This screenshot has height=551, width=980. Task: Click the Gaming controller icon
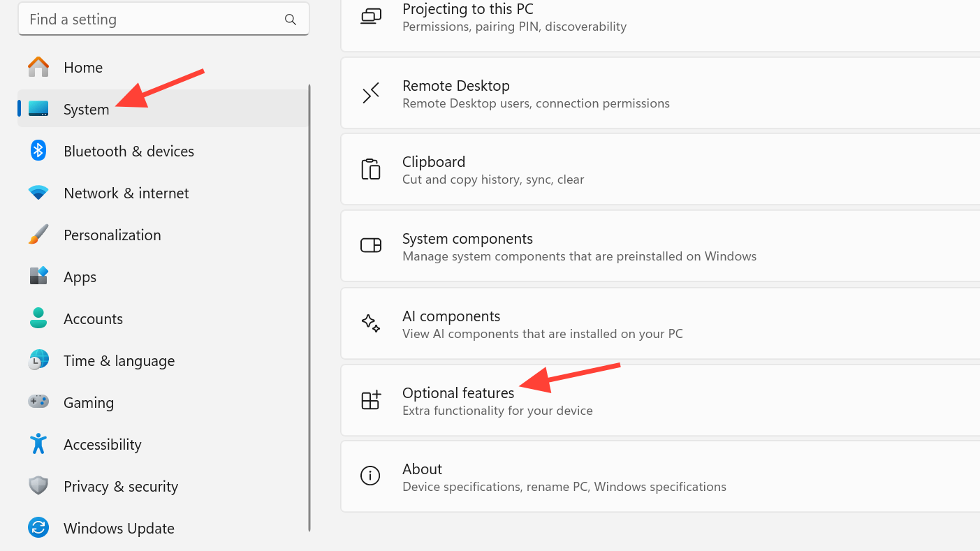point(38,402)
